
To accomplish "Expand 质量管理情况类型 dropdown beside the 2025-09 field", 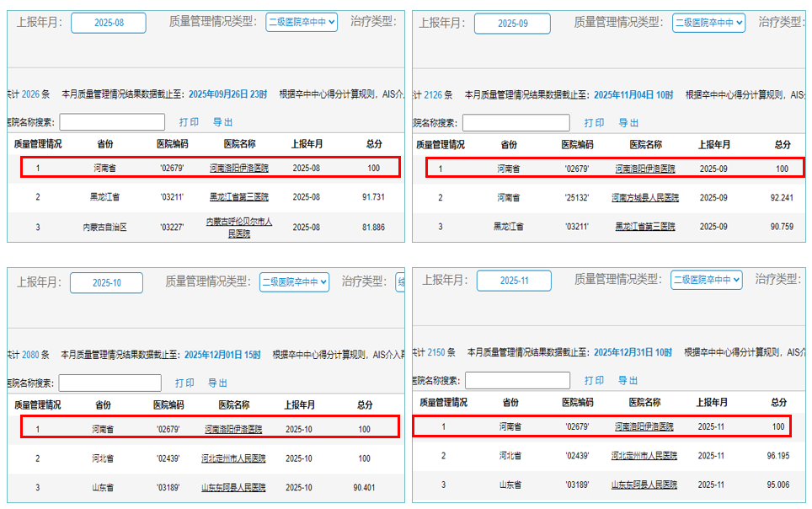I will (x=709, y=23).
